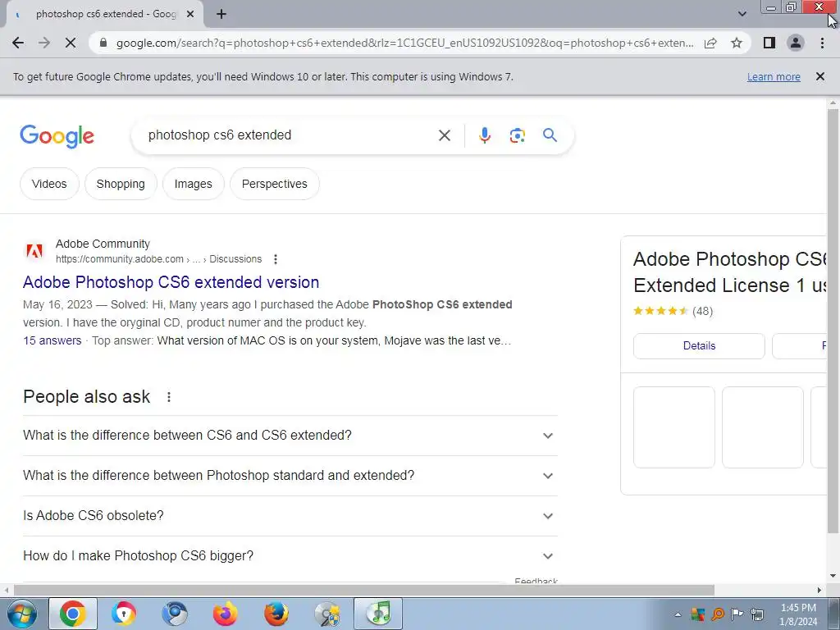Click the magnifier search button

pos(550,135)
